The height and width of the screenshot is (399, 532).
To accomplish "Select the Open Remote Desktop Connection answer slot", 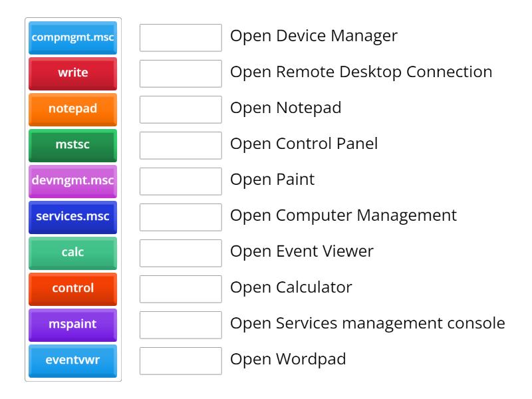I will 181,74.
